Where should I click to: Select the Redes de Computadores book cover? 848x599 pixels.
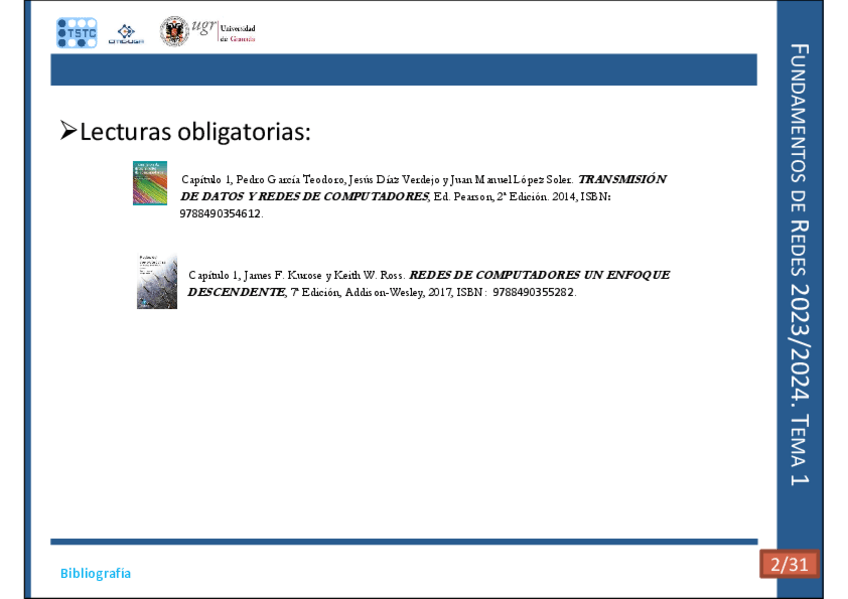(x=157, y=281)
